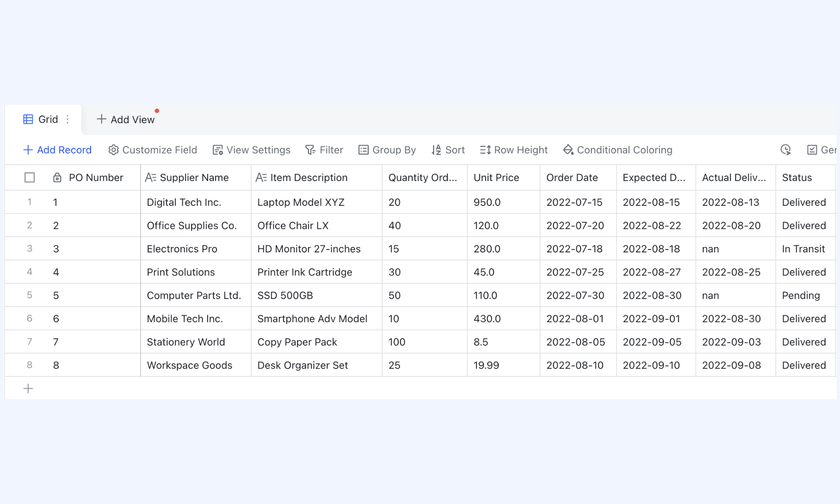
Task: Click the Group By icon
Action: click(x=363, y=150)
